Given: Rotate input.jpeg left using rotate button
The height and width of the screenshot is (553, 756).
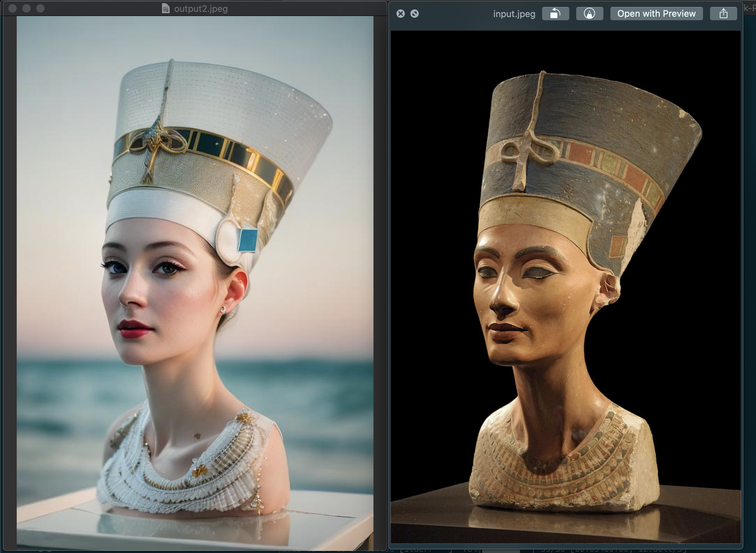Looking at the screenshot, I should coord(555,14).
